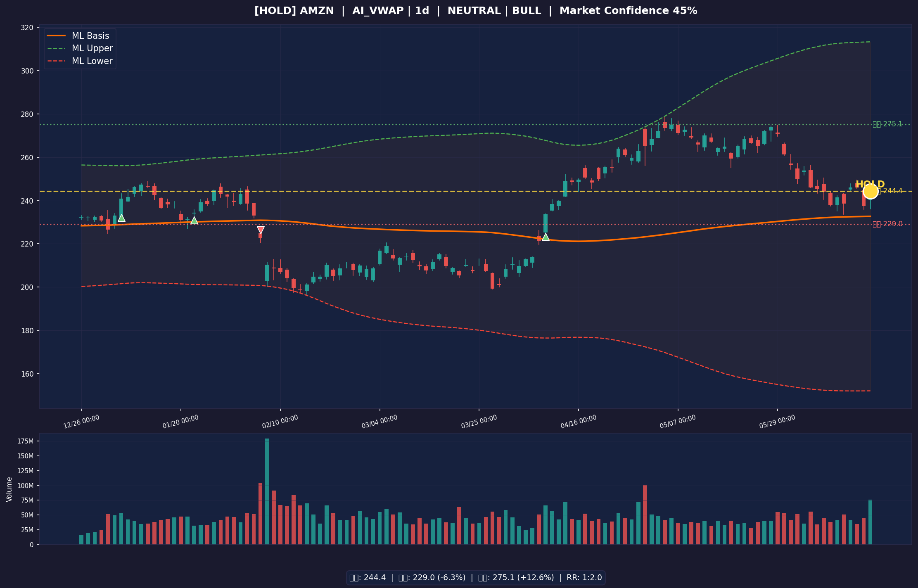Click "Market Confidence 45%" in the title
Viewport: 918px width, 588px height.
[x=628, y=11]
